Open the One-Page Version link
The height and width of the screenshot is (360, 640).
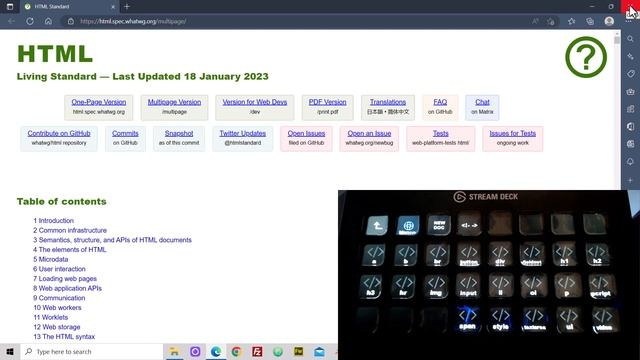[x=99, y=102]
